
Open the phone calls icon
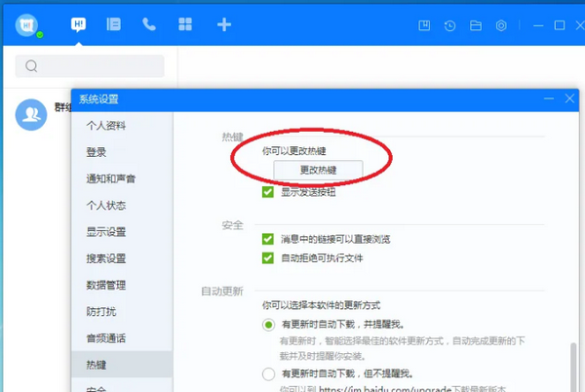click(149, 24)
